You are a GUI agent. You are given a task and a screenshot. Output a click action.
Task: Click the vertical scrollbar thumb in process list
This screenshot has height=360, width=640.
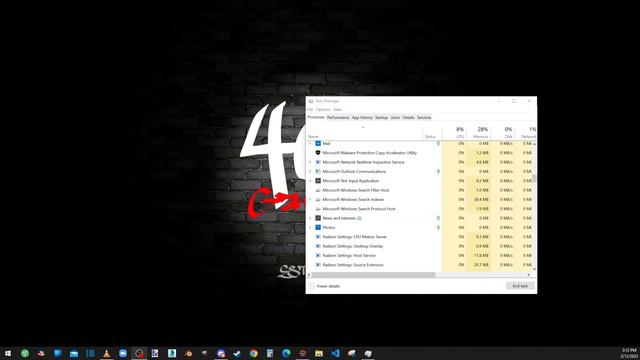point(534,178)
